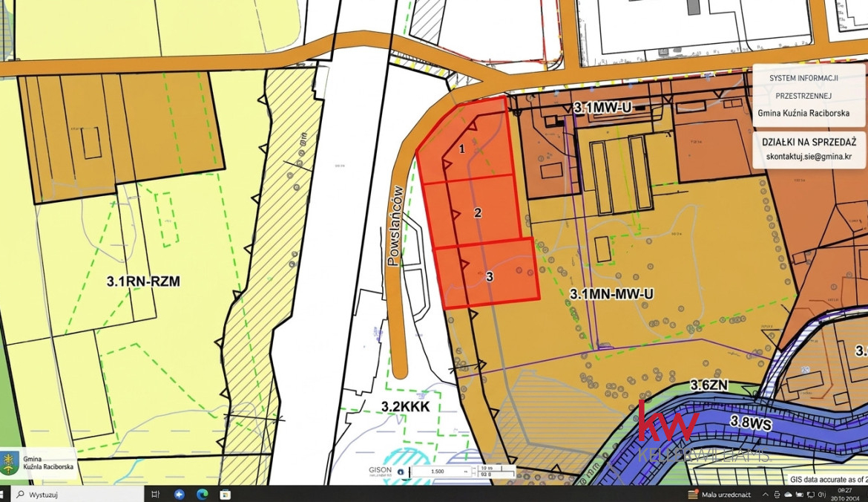Click the 'SYSTEM INFORMACJI' heading text

(x=803, y=78)
